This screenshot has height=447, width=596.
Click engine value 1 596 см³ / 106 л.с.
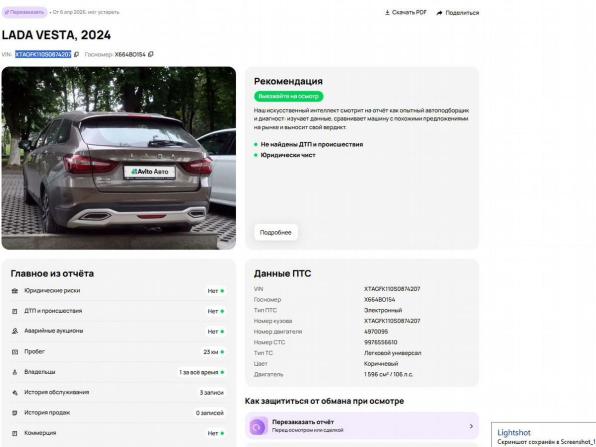(x=388, y=374)
